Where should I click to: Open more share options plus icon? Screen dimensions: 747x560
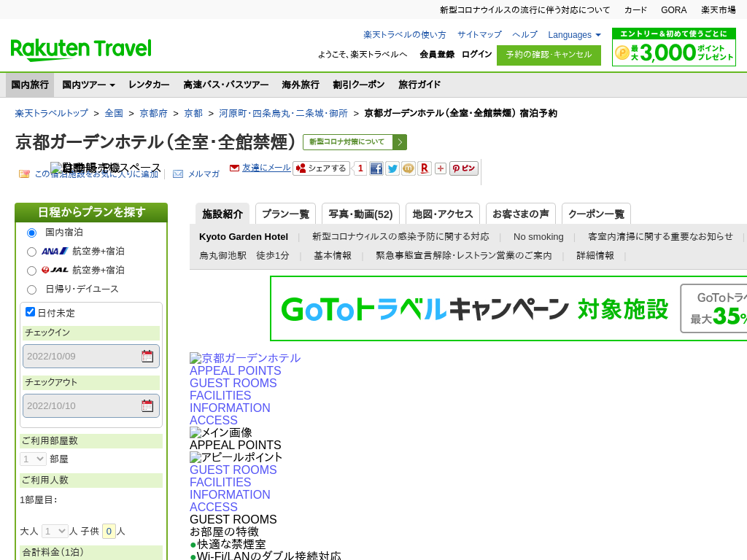[x=441, y=168]
